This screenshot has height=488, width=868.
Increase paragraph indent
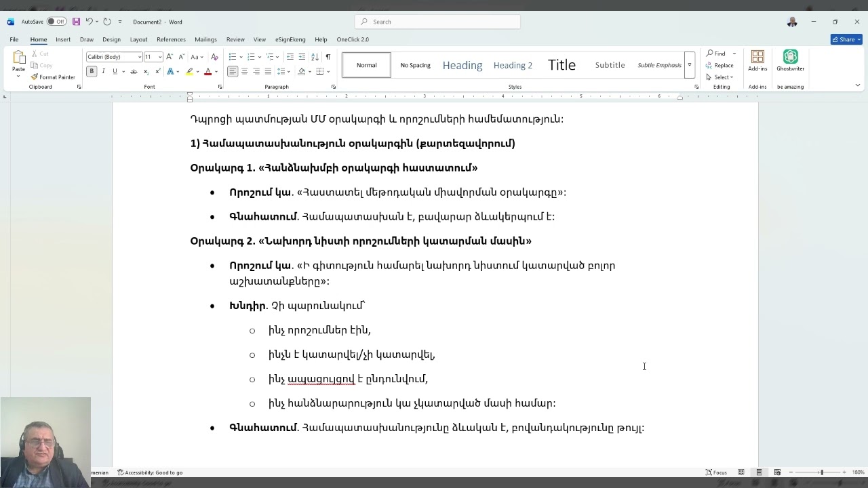[x=302, y=57]
